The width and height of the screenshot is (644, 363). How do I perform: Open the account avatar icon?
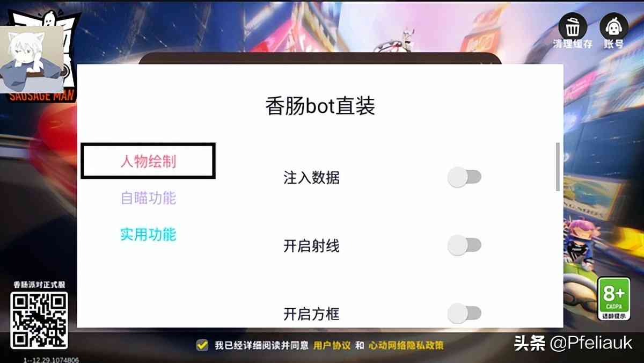614,26
